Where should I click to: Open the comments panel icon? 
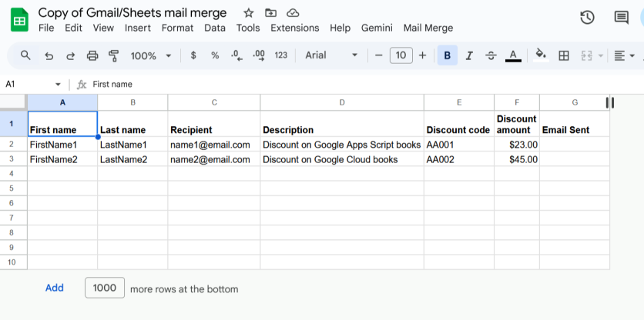tap(621, 18)
